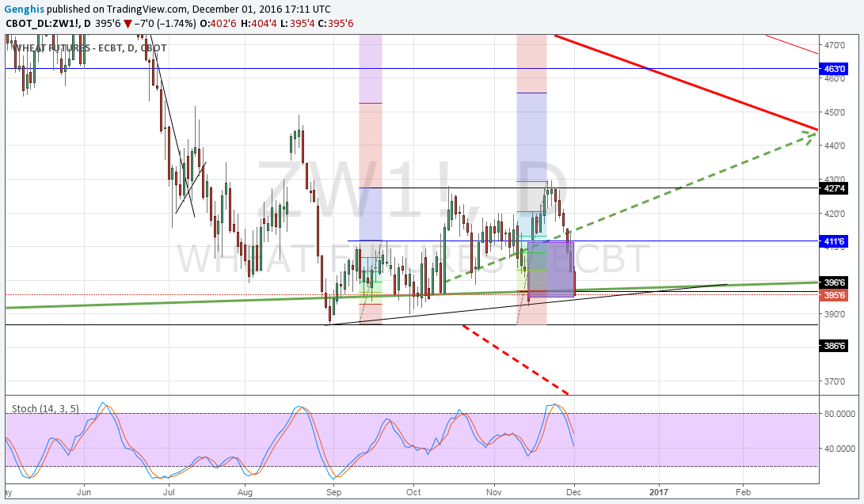
Task: Click the CBOT_DL:ZW1!, D symbol text
Action: [48, 23]
